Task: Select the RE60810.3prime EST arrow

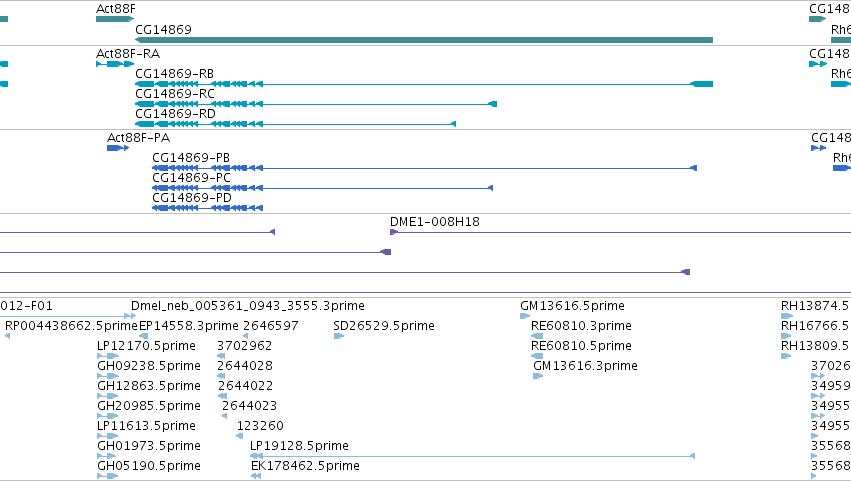Action: tap(537, 336)
